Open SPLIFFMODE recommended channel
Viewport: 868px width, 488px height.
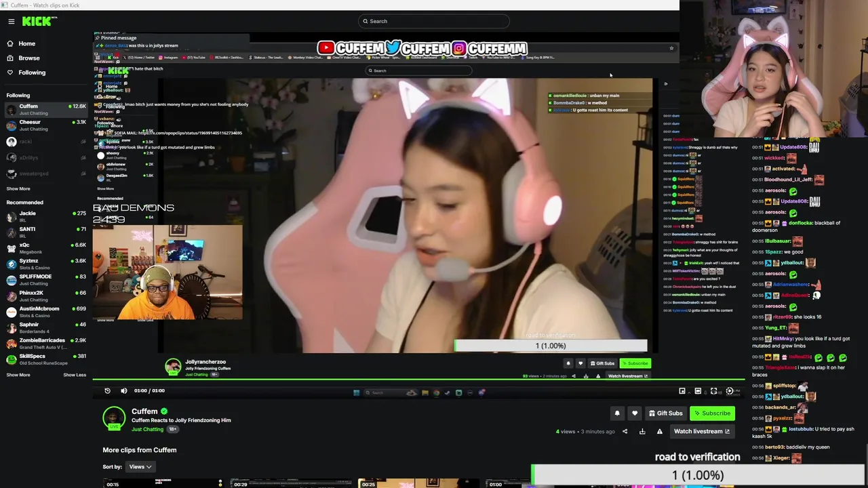click(x=46, y=280)
